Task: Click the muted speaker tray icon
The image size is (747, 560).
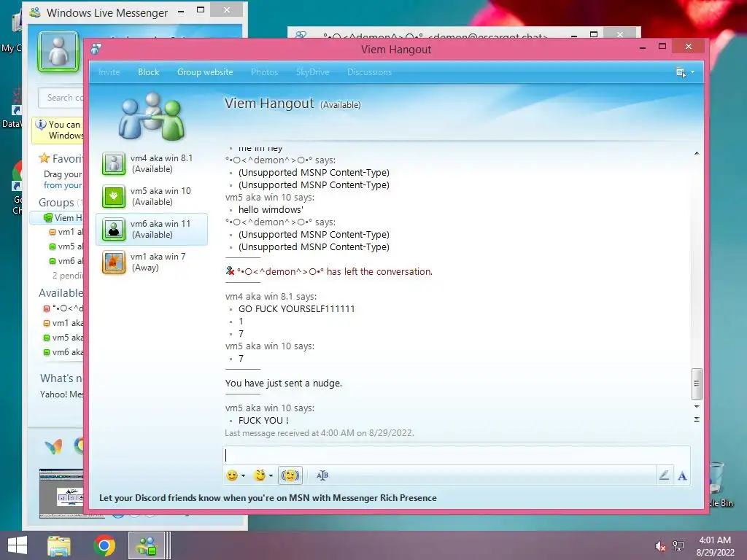Action: coord(660,546)
